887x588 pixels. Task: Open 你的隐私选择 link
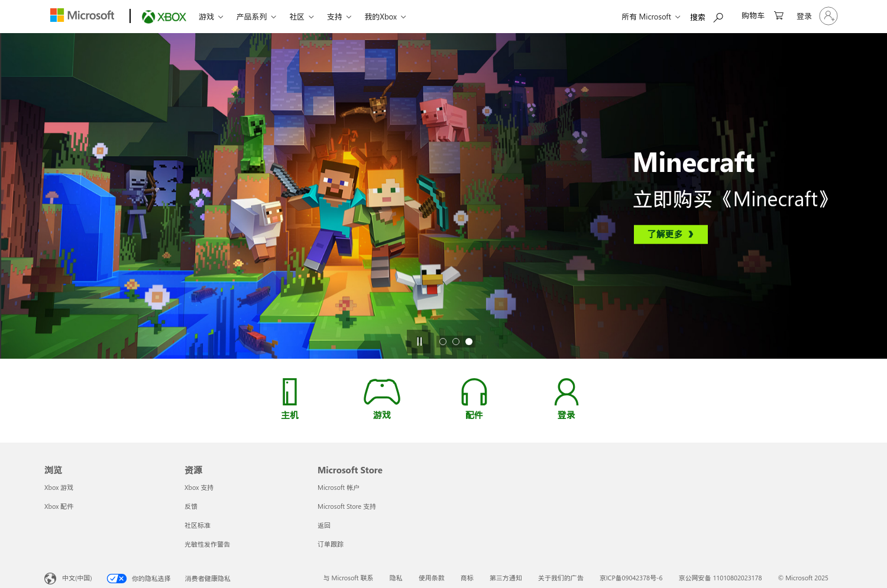(x=151, y=579)
